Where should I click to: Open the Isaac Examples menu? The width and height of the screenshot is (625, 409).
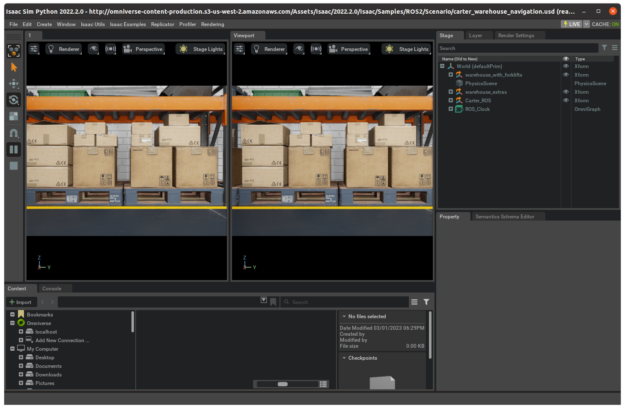128,24
